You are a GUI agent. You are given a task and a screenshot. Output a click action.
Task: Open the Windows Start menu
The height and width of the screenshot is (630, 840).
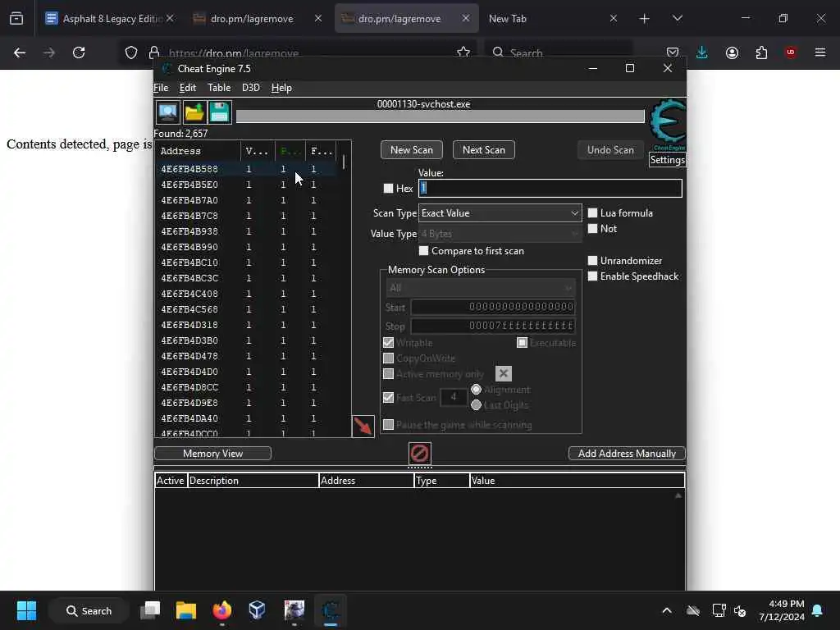click(26, 610)
